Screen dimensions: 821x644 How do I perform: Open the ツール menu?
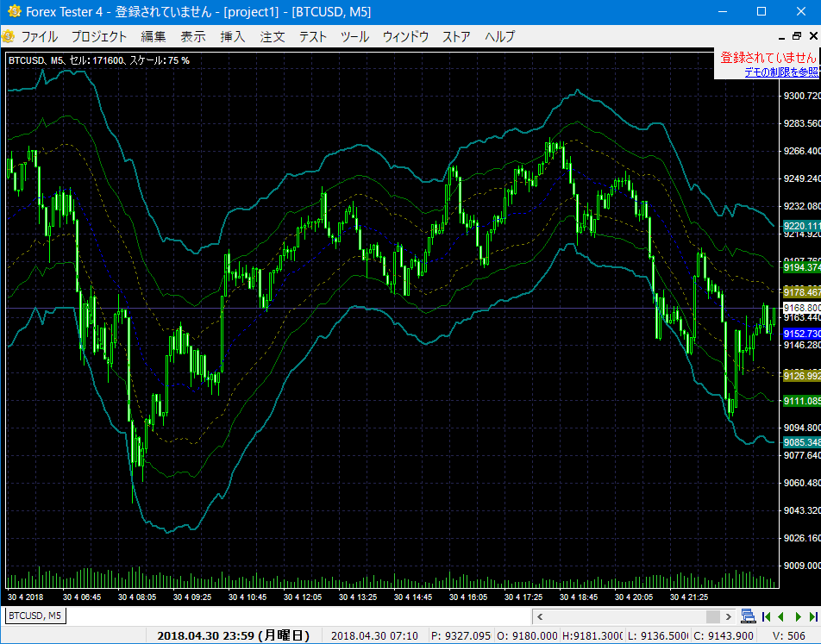pyautogui.click(x=354, y=37)
